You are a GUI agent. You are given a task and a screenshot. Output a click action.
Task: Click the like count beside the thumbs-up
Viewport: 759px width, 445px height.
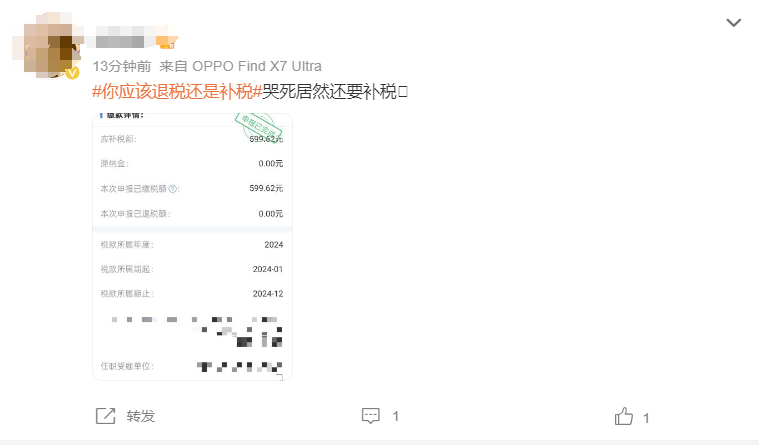coord(646,418)
